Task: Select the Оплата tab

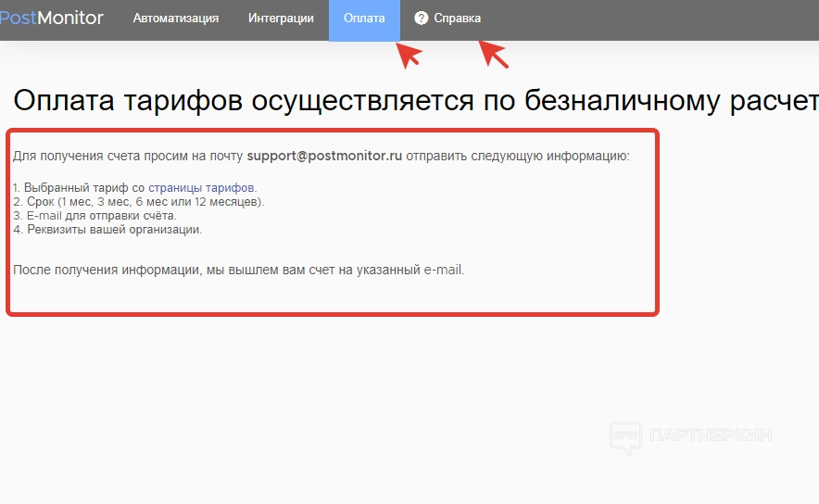Action: point(364,20)
